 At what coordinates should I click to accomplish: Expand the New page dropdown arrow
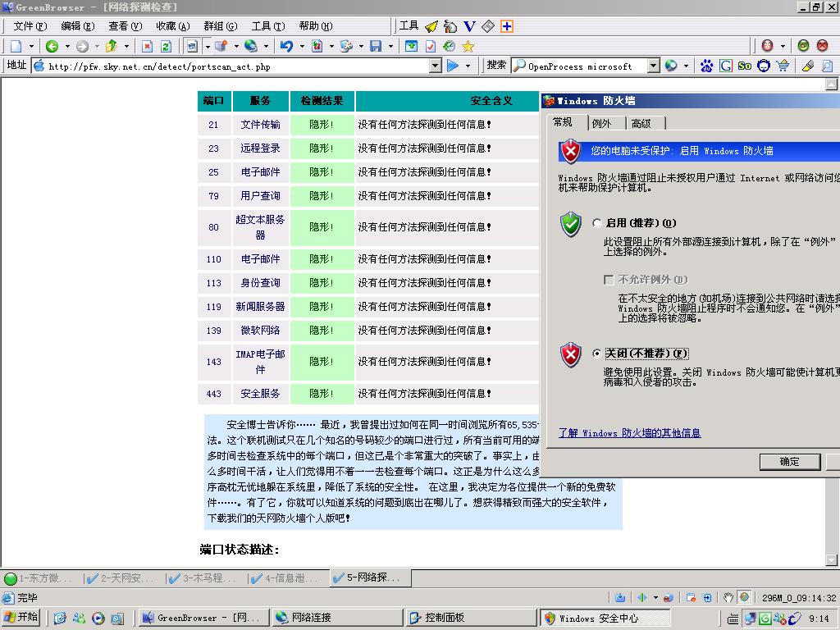tap(31, 47)
